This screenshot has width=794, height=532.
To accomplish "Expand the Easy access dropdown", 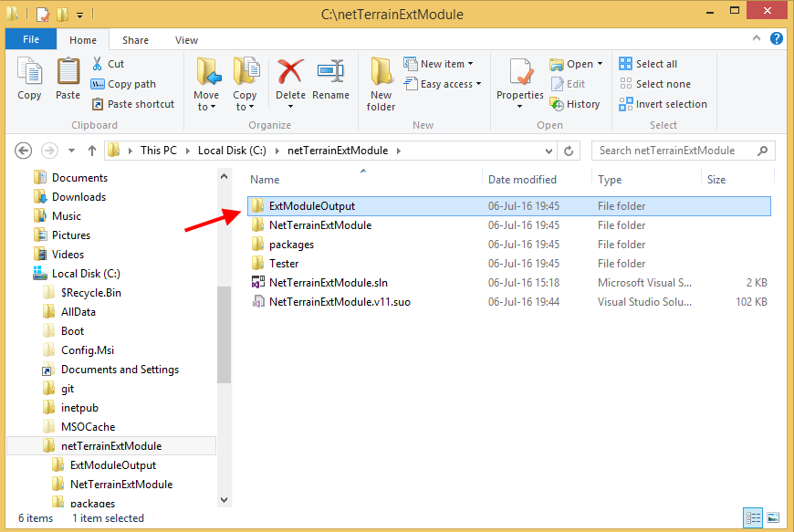I will click(446, 84).
